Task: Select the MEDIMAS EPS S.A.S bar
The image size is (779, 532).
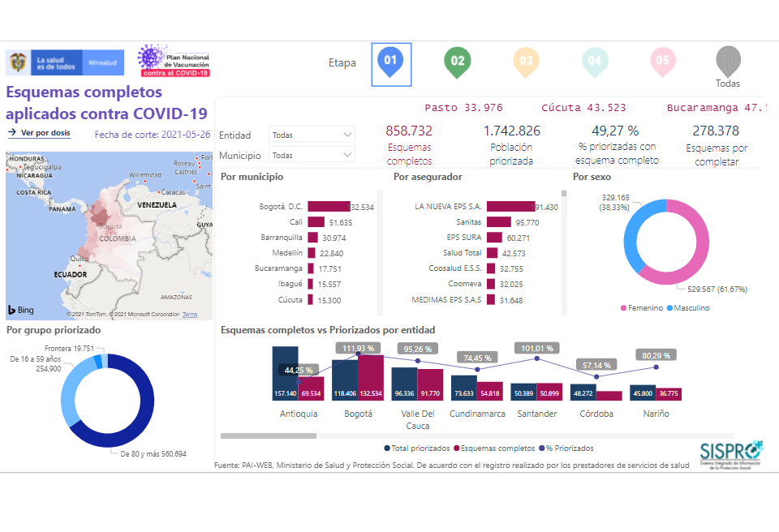Action: tap(491, 299)
